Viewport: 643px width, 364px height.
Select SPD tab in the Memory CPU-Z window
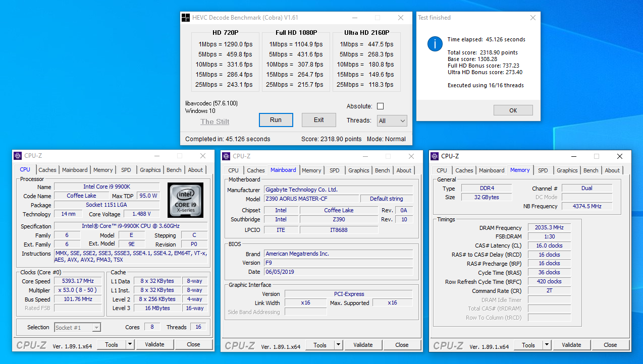pyautogui.click(x=543, y=170)
